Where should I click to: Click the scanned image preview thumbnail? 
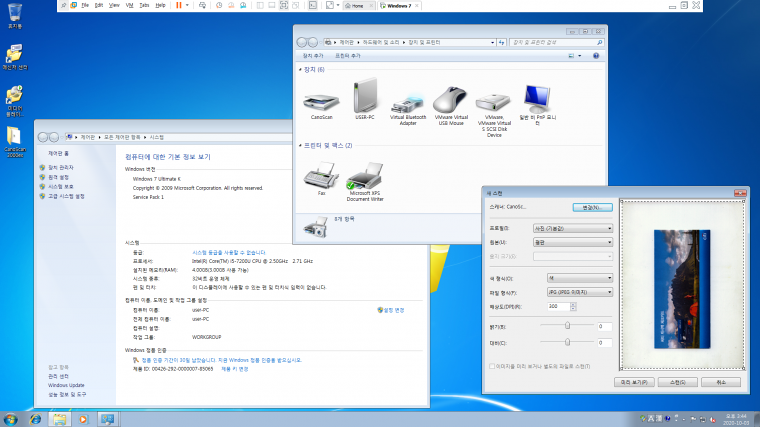[x=682, y=289]
